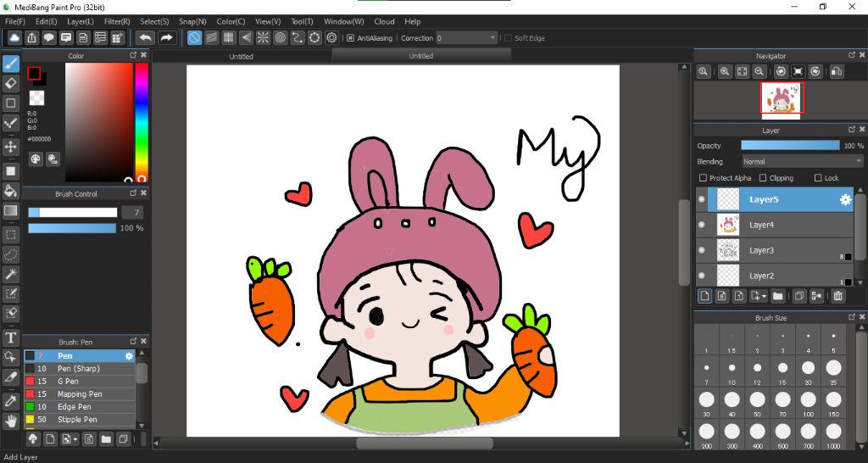868x463 pixels.
Task: Turn snap off icon in toolbar
Action: click(x=194, y=37)
